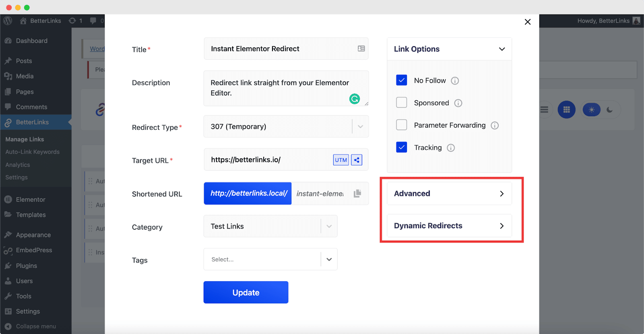Click Howdy, BetterLinks account link

click(603, 21)
